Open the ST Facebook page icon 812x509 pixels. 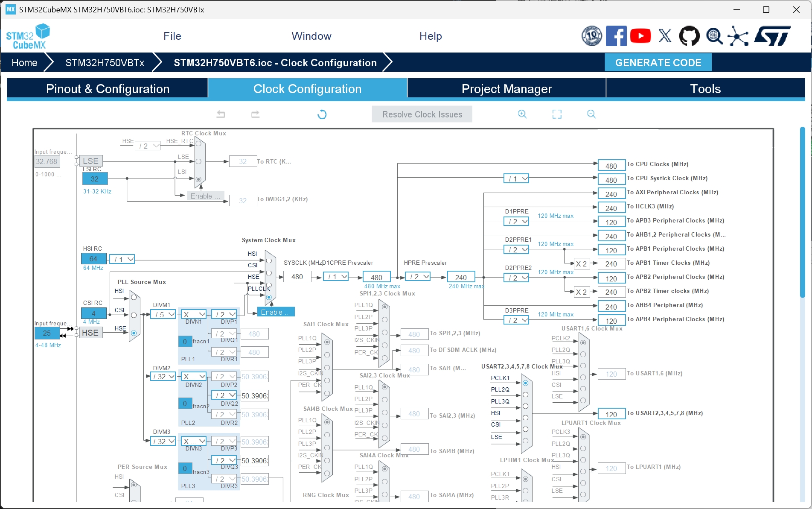point(616,36)
